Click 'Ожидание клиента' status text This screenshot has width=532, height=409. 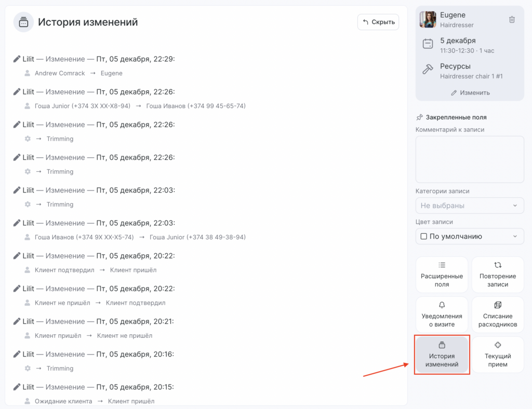63,401
